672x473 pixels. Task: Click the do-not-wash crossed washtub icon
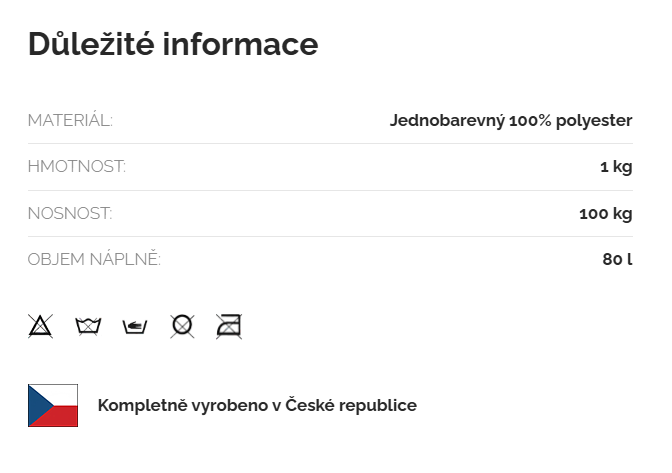[x=88, y=326]
